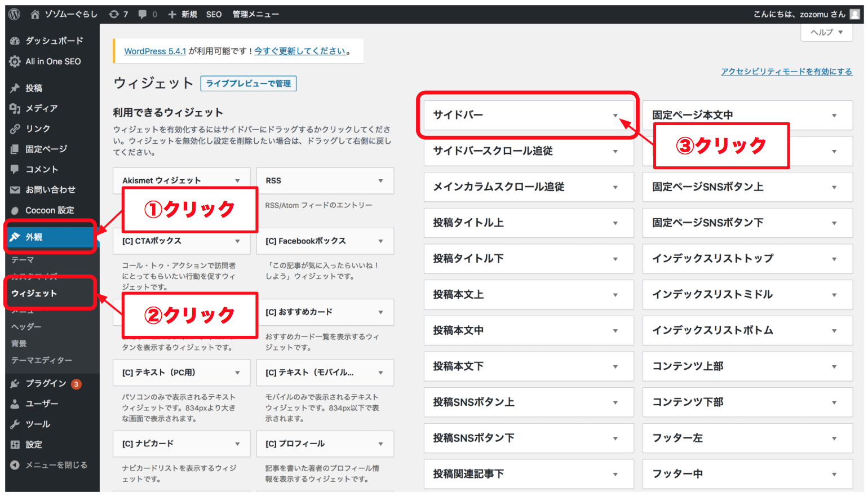Open the プラグイン menu with badge 3
This screenshot has width=868, height=496.
46,383
